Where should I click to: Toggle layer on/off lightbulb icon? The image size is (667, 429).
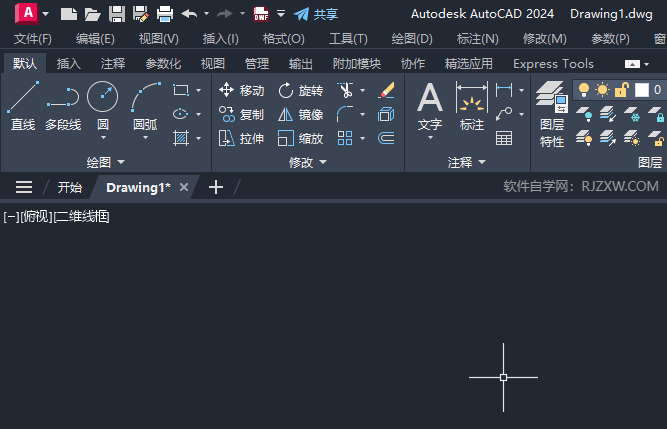pyautogui.click(x=584, y=90)
